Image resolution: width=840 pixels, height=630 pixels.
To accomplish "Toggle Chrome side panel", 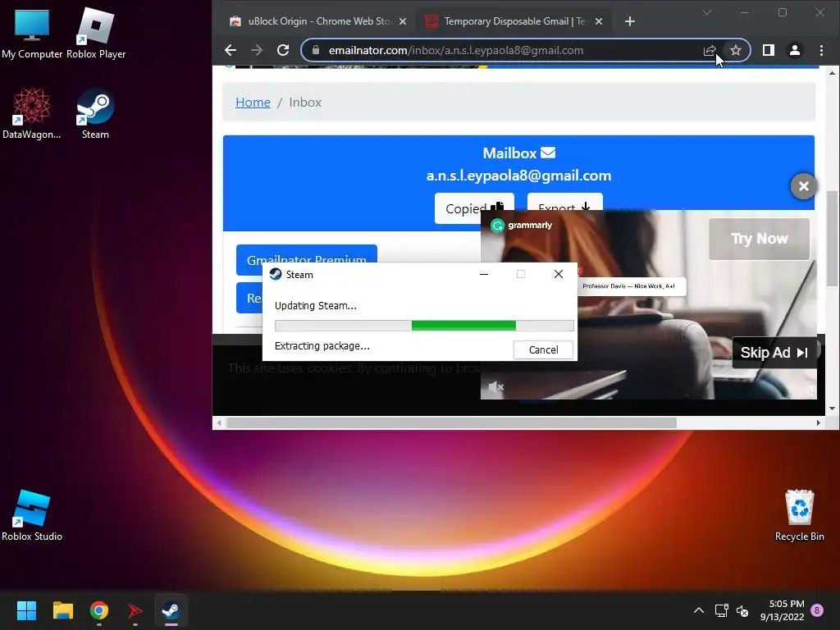I will tap(768, 50).
